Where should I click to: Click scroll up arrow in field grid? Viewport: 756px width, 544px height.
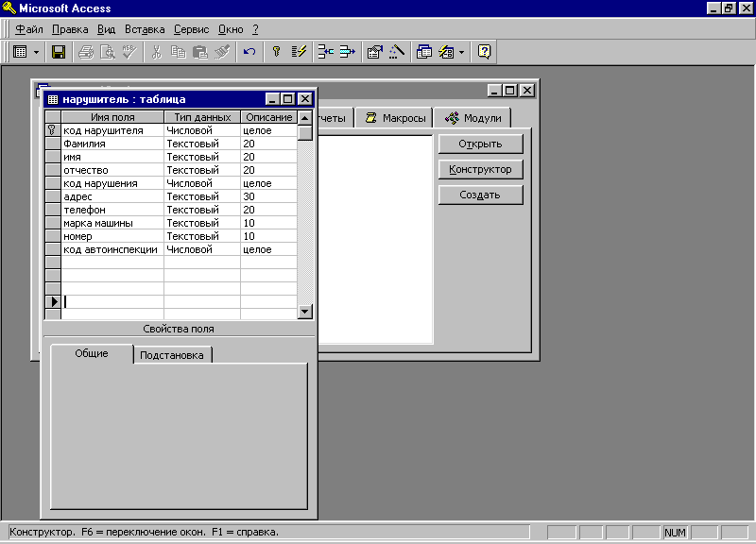(304, 117)
